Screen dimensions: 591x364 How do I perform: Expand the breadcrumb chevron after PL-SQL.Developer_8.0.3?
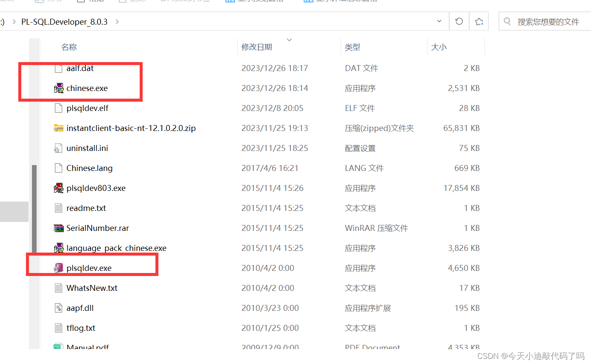coord(118,21)
